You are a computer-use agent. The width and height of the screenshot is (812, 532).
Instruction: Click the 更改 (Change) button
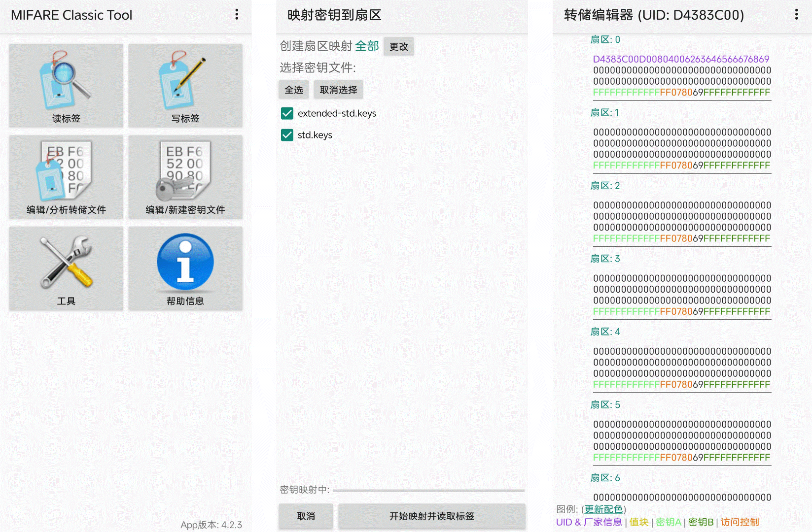pyautogui.click(x=399, y=47)
